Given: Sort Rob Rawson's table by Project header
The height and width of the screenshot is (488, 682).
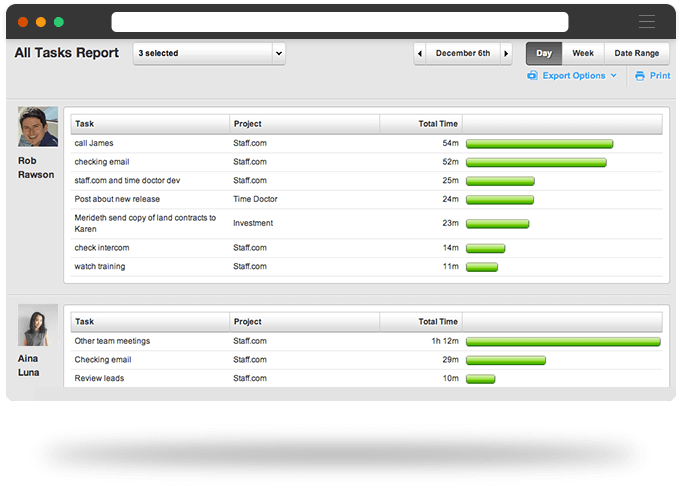Looking at the screenshot, I should coord(304,124).
